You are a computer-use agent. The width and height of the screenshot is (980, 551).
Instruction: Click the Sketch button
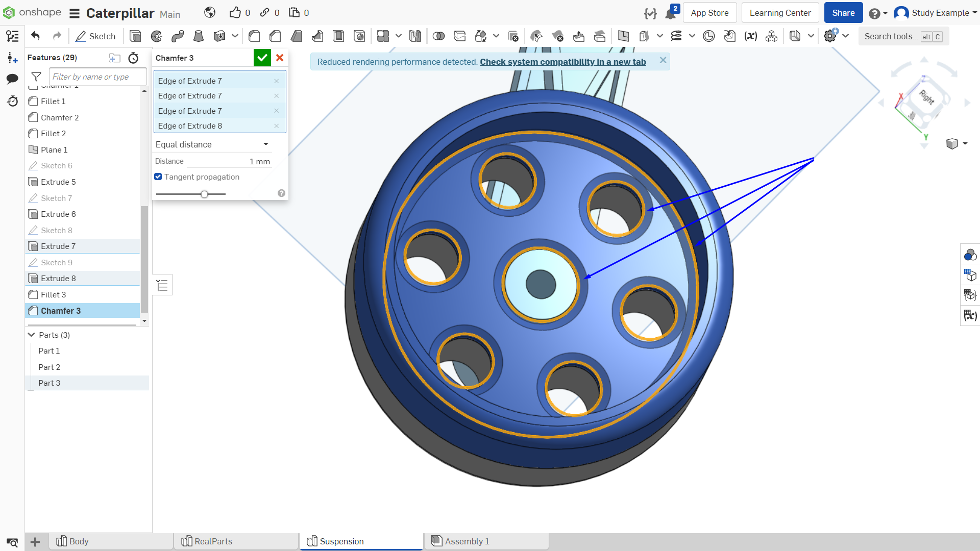coord(95,36)
